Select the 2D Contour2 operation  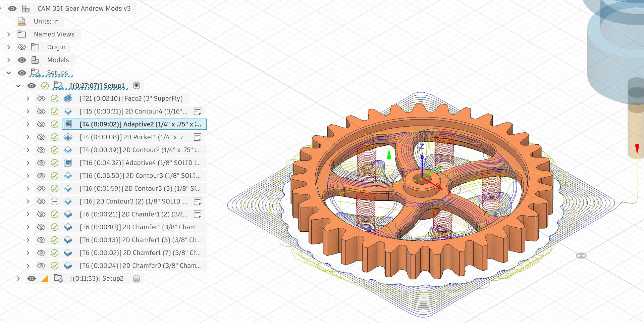tap(140, 150)
